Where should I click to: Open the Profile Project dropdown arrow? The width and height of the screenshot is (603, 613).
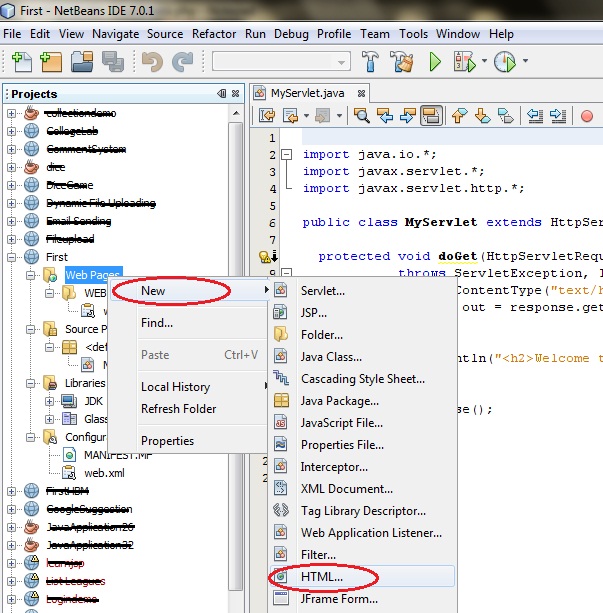pos(525,61)
